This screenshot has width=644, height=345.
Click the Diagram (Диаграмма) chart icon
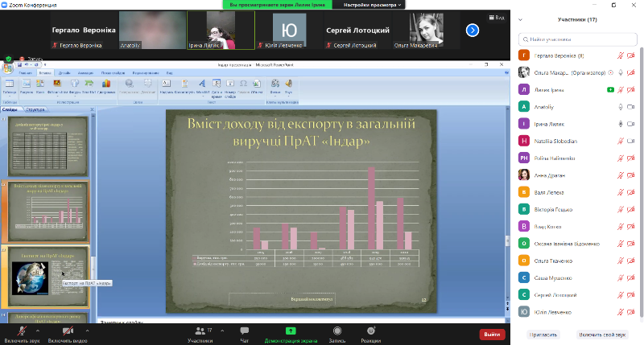106,85
